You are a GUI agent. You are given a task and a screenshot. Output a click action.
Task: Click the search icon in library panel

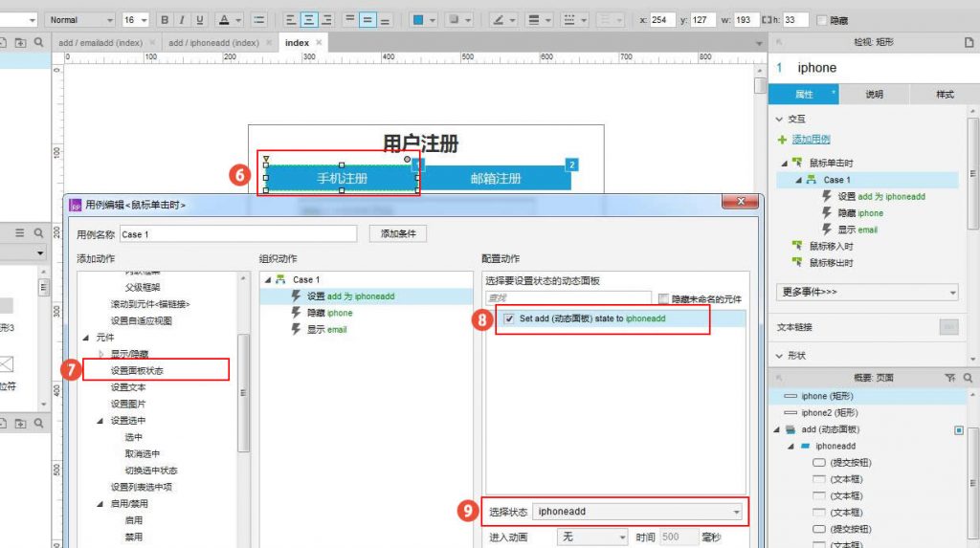click(38, 232)
